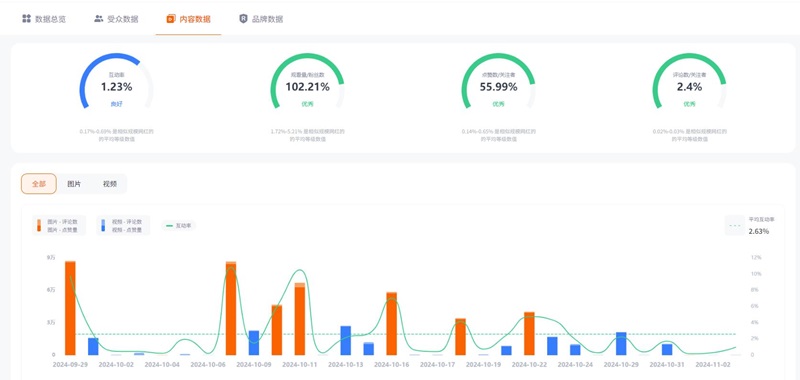The width and height of the screenshot is (800, 380).
Task: Click the orange bar at 2024-10-16
Action: coord(392,323)
